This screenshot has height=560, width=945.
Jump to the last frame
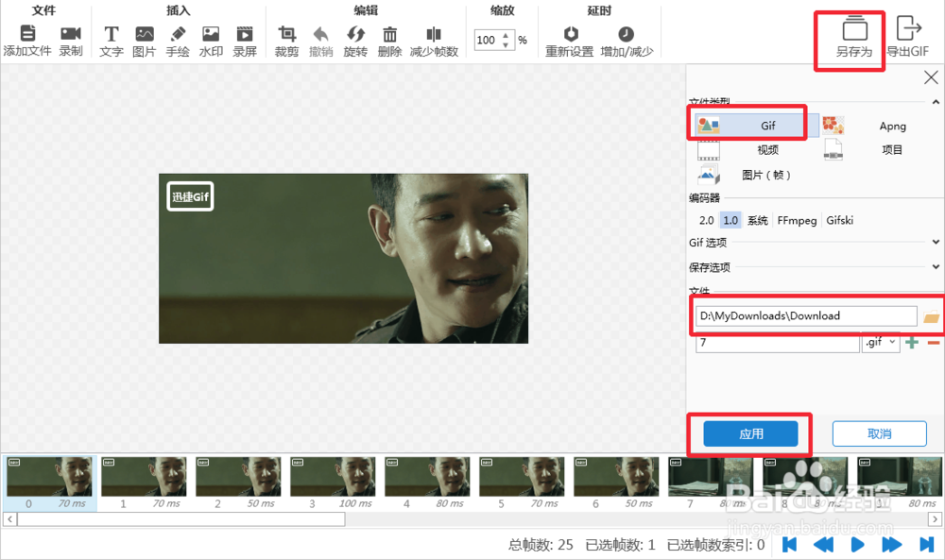click(926, 544)
